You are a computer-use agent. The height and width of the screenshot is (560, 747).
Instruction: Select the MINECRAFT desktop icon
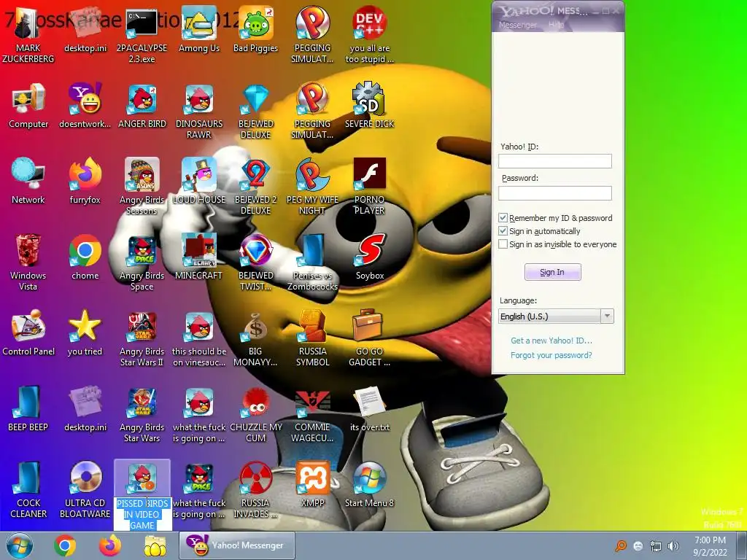[199, 257]
